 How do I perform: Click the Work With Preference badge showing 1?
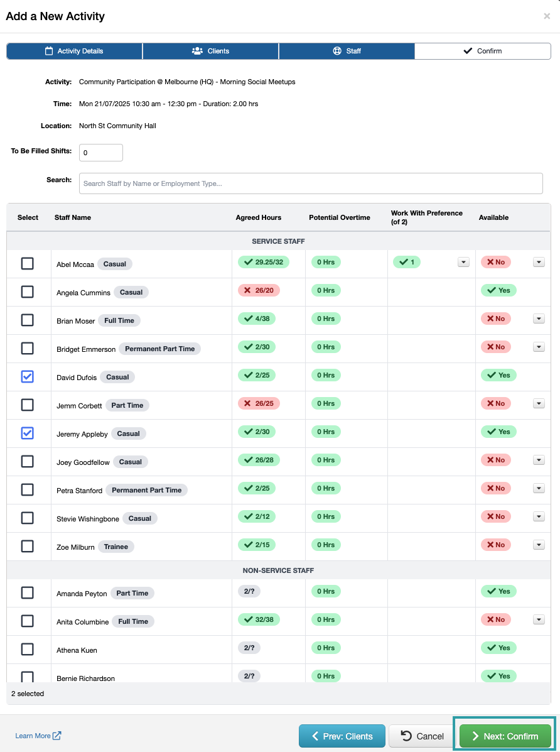click(407, 263)
